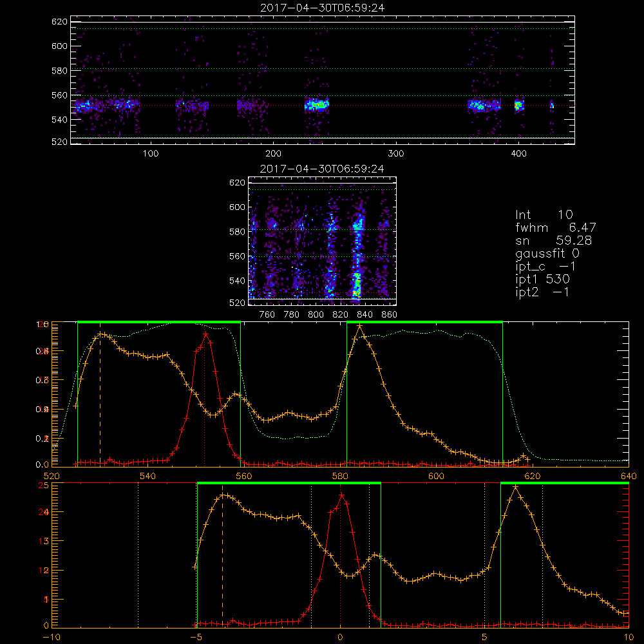Click x-axis label 200 on top spectrogram
The image size is (644, 644).
pyautogui.click(x=274, y=154)
